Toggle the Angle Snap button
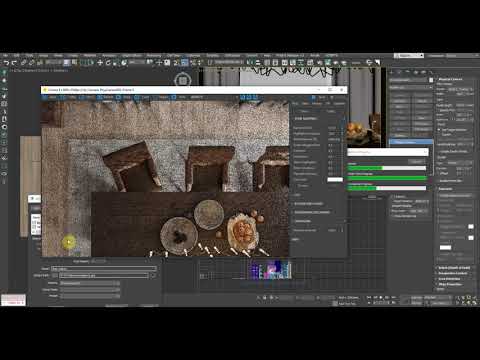Screen dimensions: 480x360 [184, 62]
